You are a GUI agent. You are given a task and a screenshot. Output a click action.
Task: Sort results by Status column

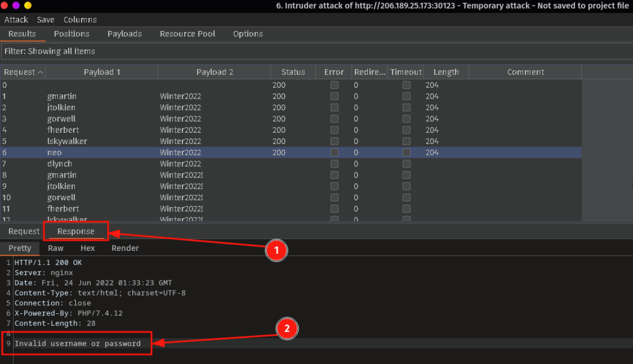[x=293, y=72]
